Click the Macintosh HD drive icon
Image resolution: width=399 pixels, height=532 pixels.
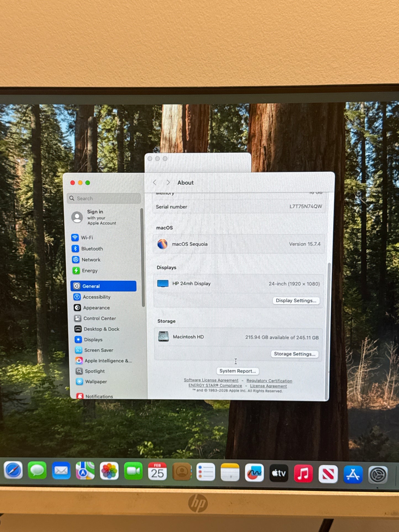163,337
